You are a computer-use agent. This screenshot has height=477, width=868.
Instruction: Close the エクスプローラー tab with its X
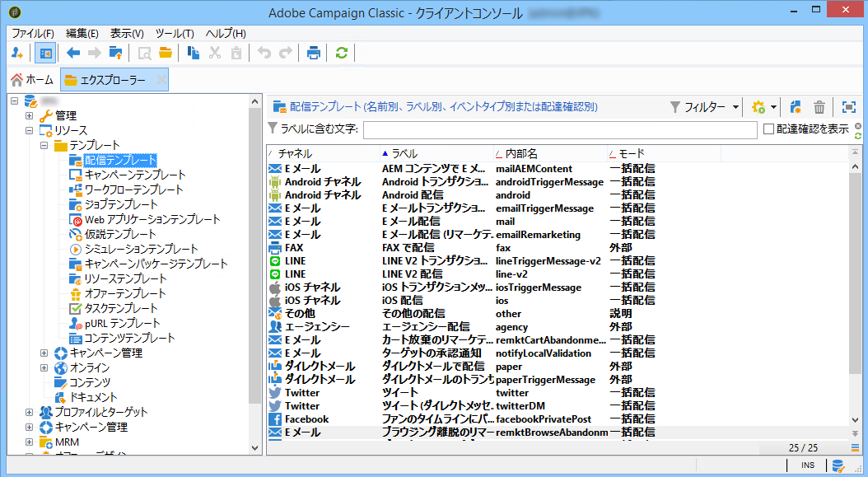click(161, 80)
